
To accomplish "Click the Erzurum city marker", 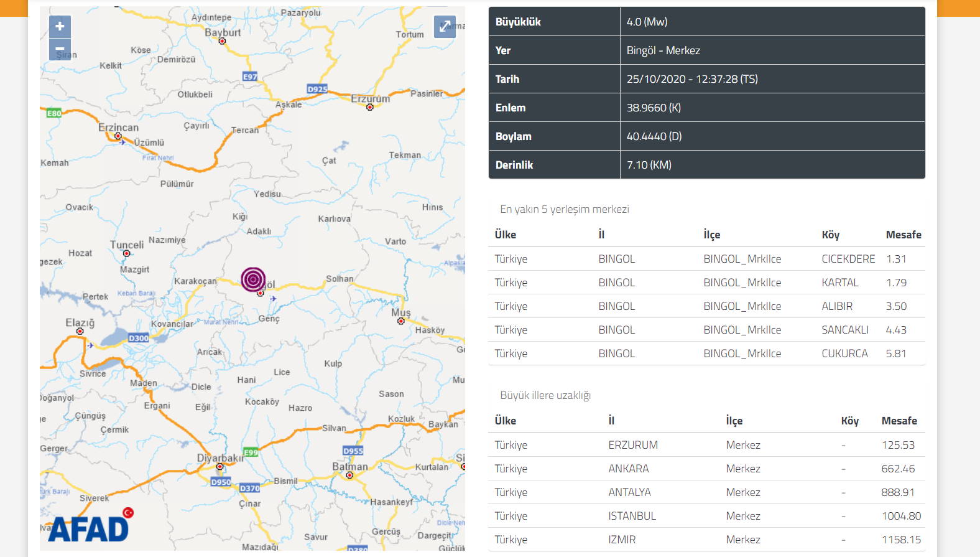I will tap(370, 107).
